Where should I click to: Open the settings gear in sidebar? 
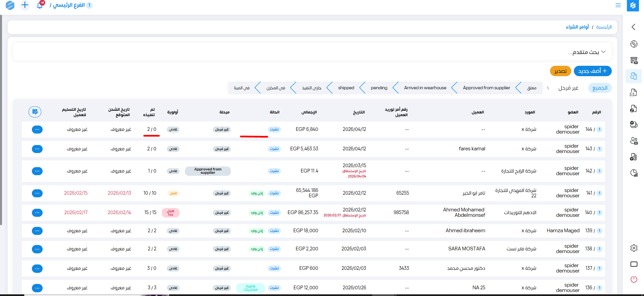pyautogui.click(x=634, y=248)
